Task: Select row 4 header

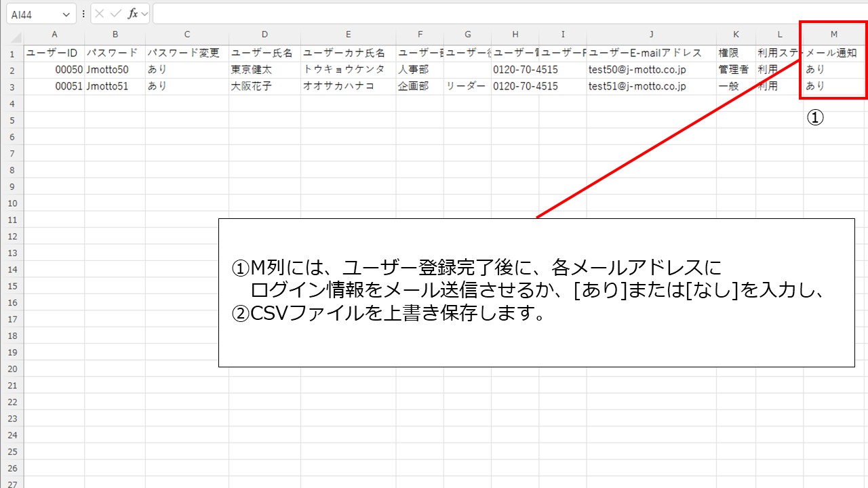Action: [12, 103]
